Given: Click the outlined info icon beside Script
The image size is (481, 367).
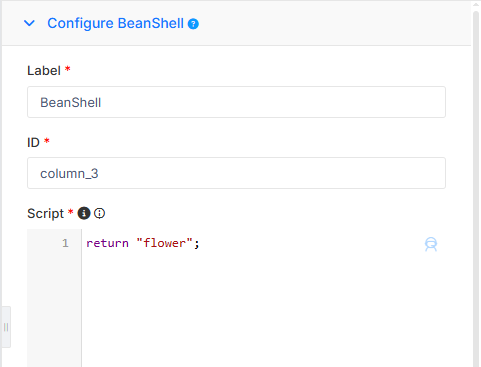Looking at the screenshot, I should tap(99, 213).
